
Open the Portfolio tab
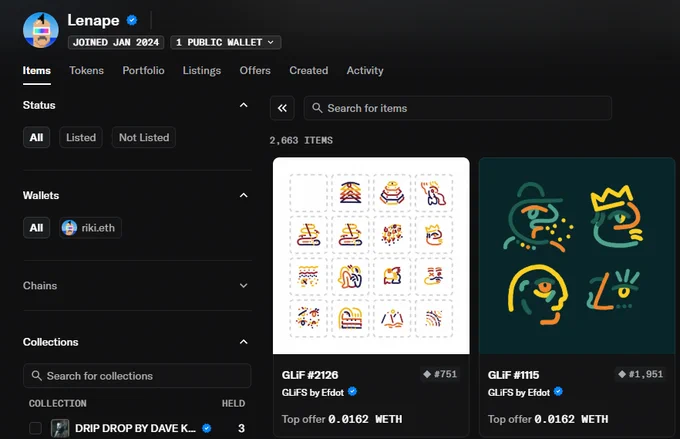pyautogui.click(x=143, y=71)
